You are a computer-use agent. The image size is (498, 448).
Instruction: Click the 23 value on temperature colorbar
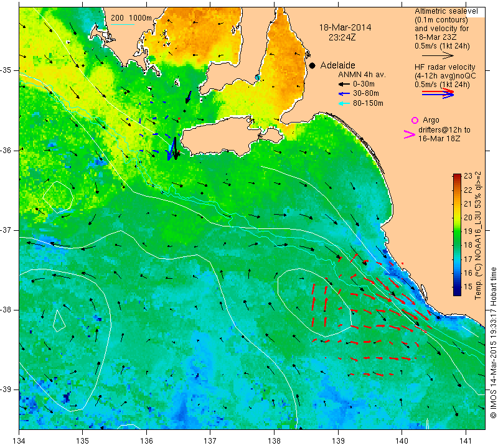click(468, 176)
